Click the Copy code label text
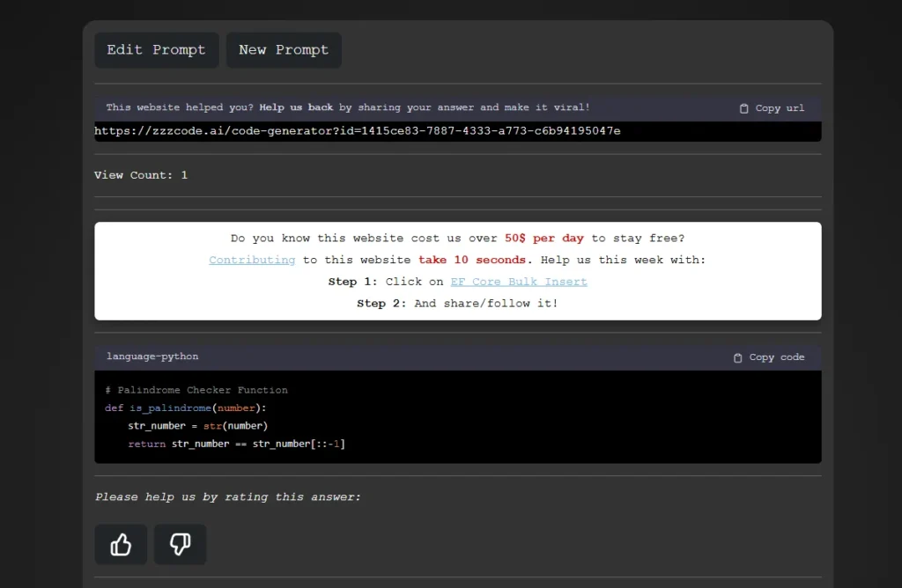 pos(779,356)
